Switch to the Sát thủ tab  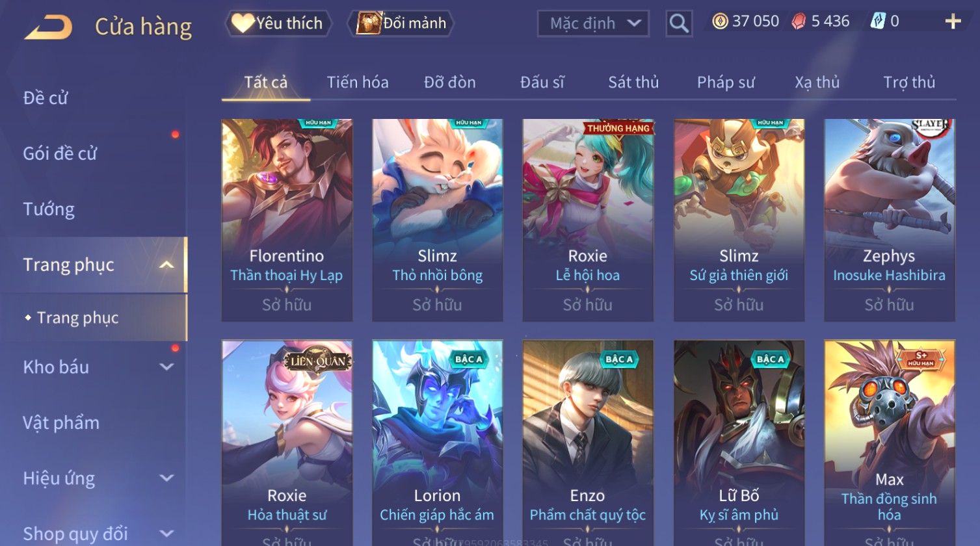coord(633,83)
